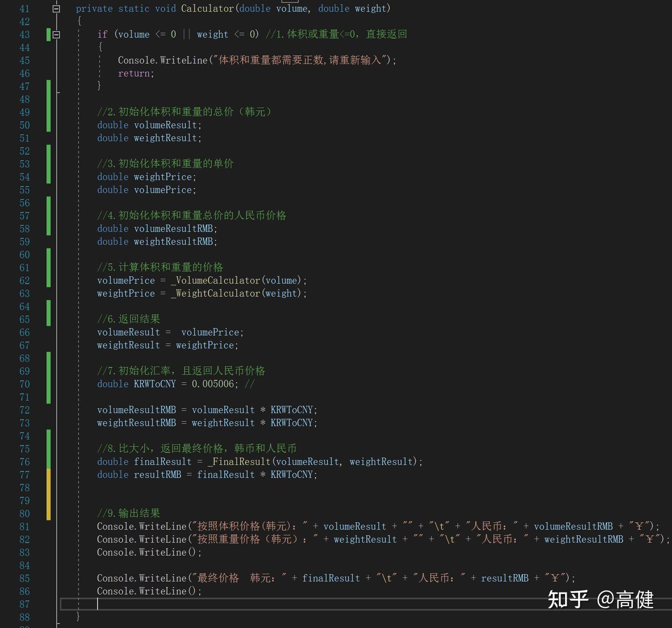Click the "weightResultRMB = weightResult * KRWToCNY" line
This screenshot has height=628, width=672.
coord(207,423)
